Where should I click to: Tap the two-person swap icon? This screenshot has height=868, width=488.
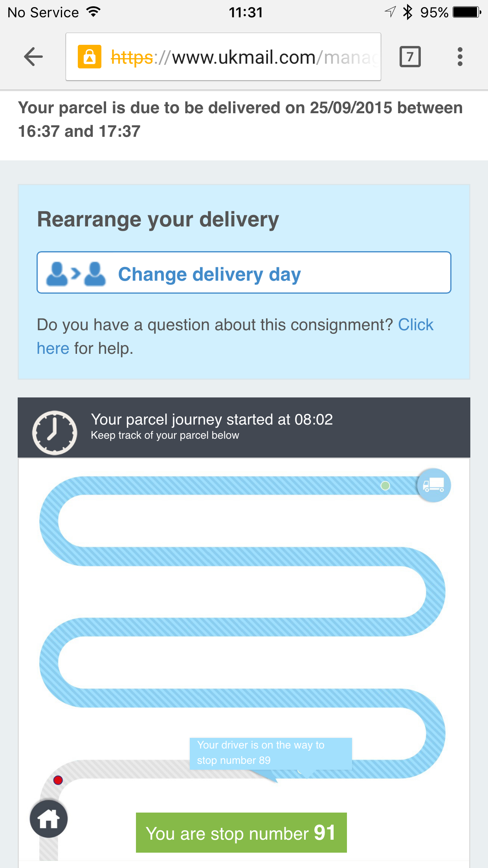click(75, 274)
